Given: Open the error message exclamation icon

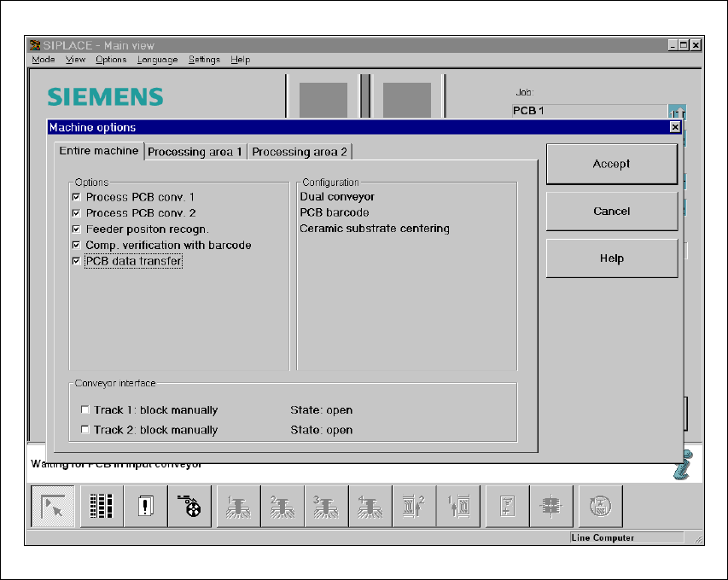Looking at the screenshot, I should coord(145,507).
